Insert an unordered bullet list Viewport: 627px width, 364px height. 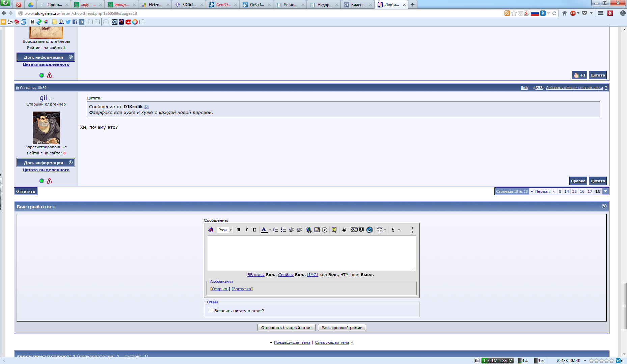click(x=283, y=230)
